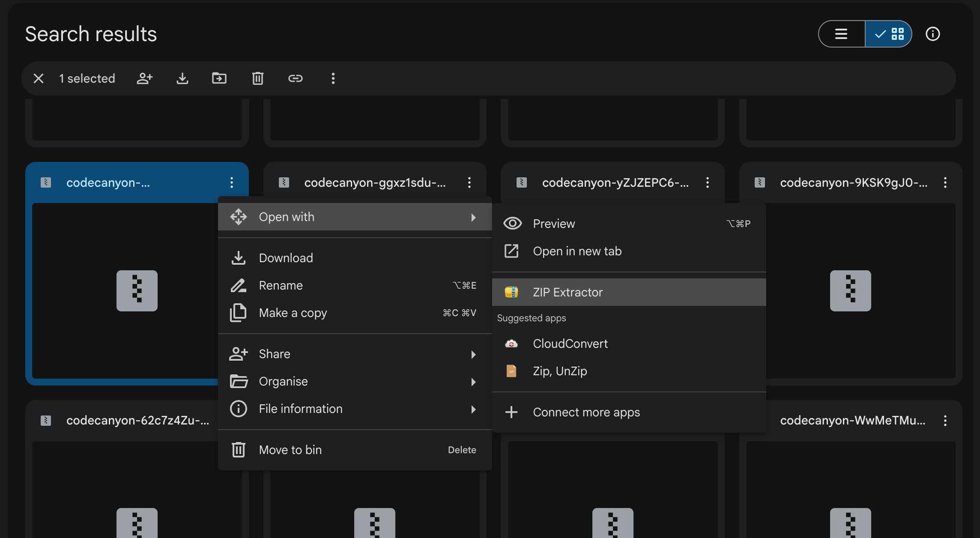Viewport: 980px width, 538px height.
Task: Switch to list layout view
Action: point(842,34)
